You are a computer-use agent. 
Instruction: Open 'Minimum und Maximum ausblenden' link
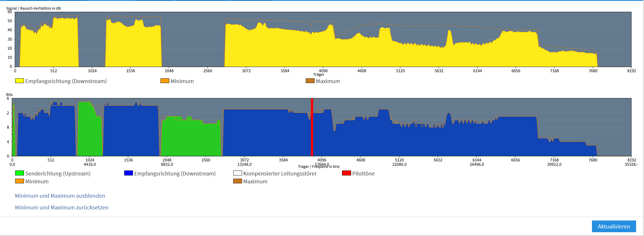click(60, 196)
